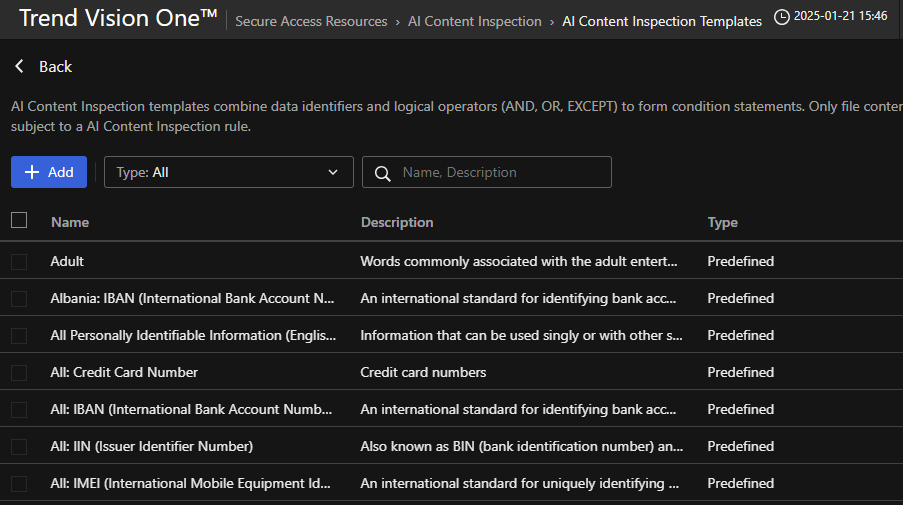Viewport: 903px width, 505px height.
Task: Enable checkbox for All: IIN row
Action: (x=19, y=446)
